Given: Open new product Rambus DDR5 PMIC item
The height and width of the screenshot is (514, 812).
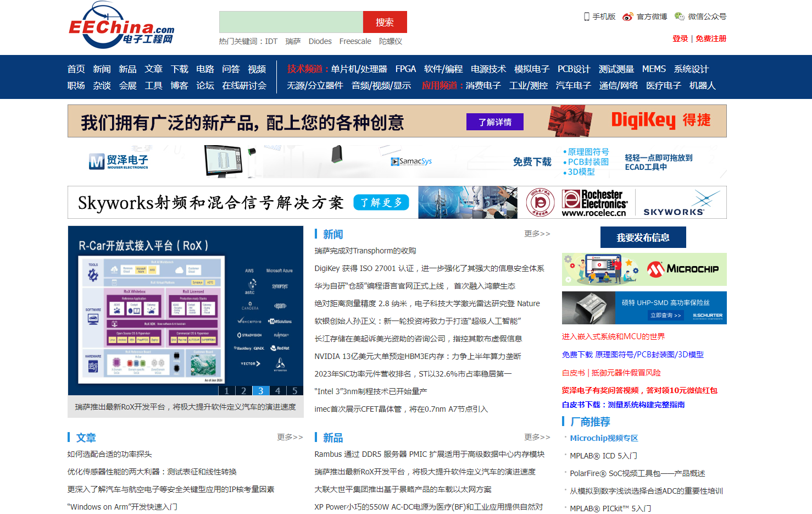Looking at the screenshot, I should [429, 454].
